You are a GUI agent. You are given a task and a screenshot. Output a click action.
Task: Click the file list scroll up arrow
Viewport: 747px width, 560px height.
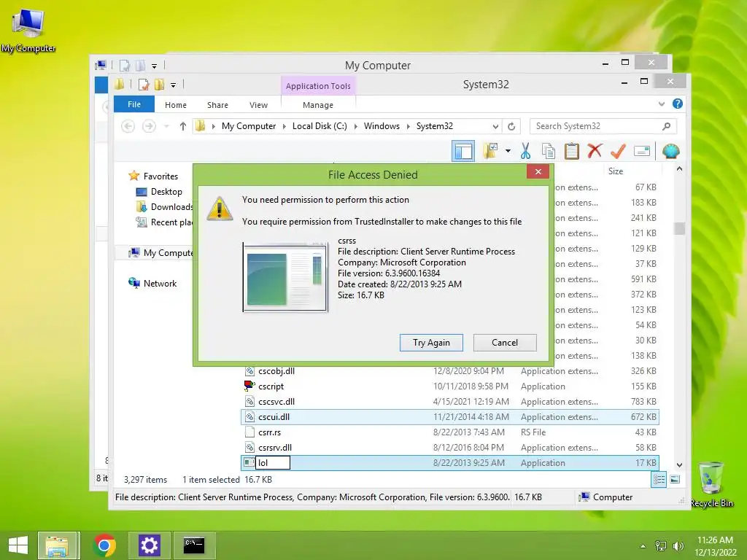[x=679, y=169]
